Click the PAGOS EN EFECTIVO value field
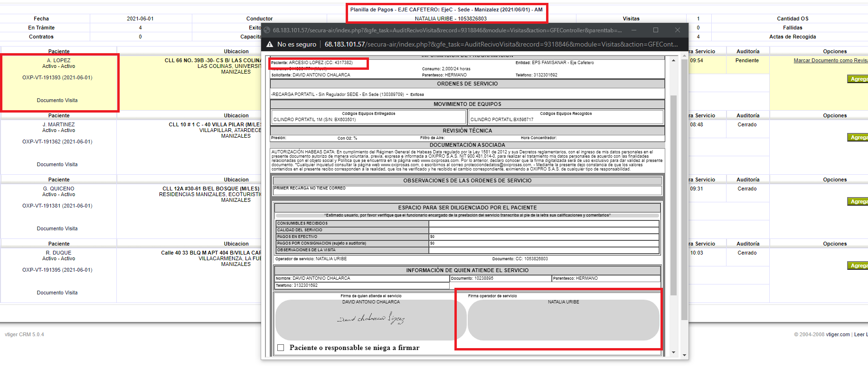This screenshot has height=369, width=868. click(544, 237)
